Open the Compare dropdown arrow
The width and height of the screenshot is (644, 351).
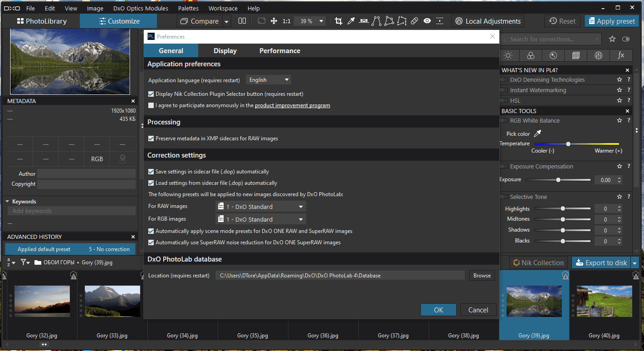(227, 21)
